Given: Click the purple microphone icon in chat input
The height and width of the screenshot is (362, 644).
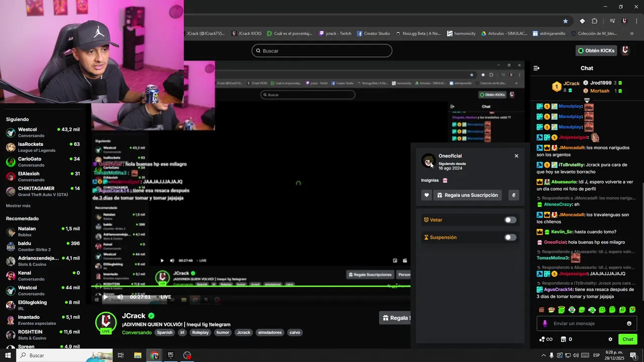Looking at the screenshot, I should [x=544, y=323].
